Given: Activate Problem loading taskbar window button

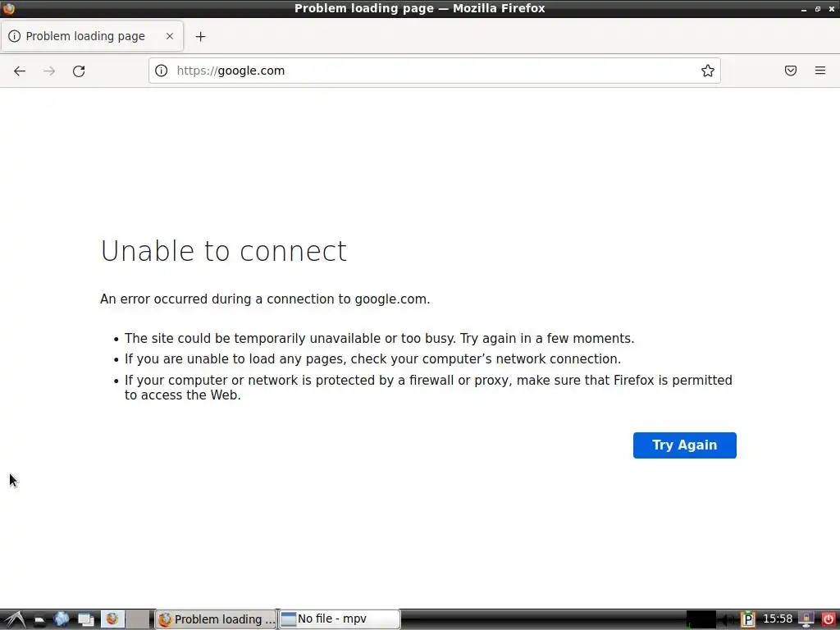Looking at the screenshot, I should (x=216, y=619).
